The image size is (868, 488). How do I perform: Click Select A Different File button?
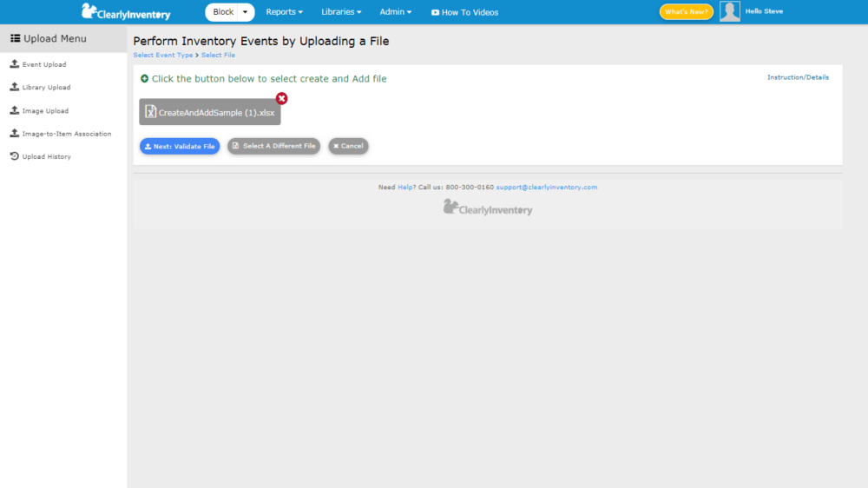(x=274, y=146)
